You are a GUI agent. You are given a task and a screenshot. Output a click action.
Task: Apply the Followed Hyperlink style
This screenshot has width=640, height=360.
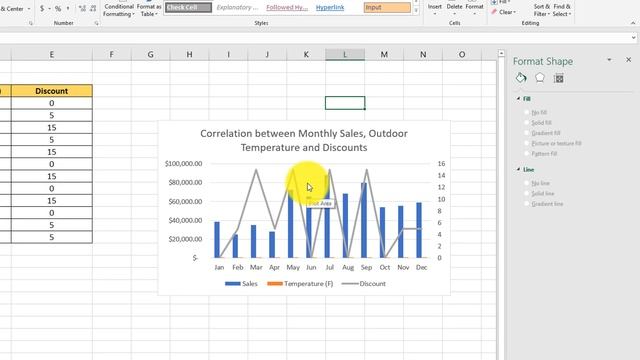[287, 7]
